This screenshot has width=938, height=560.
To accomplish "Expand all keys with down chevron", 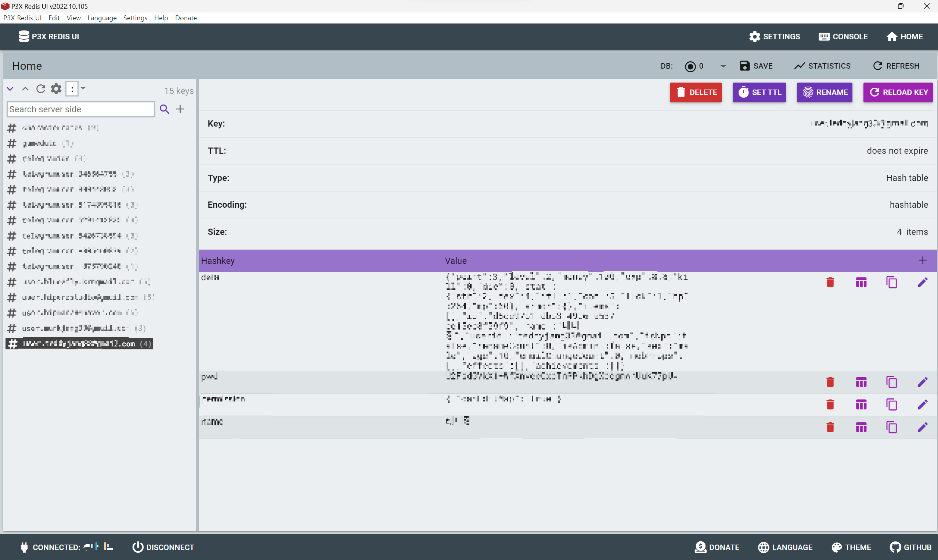I will (10, 89).
